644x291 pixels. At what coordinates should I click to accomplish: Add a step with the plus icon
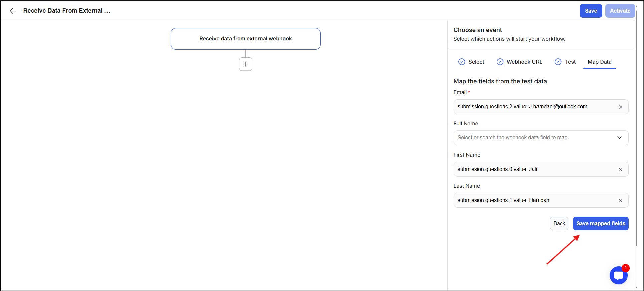click(x=246, y=64)
